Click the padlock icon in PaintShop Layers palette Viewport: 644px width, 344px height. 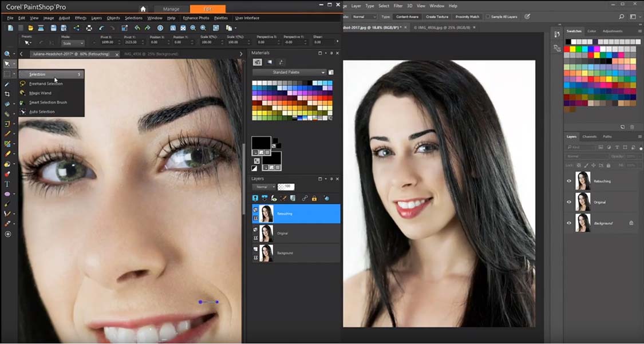[x=314, y=198]
